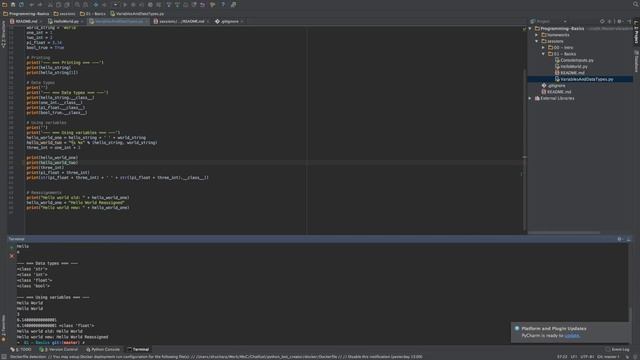Viewport: 640px width, 360px height.
Task: Click the Open folder icon in the toolbar
Action: coord(4,4)
